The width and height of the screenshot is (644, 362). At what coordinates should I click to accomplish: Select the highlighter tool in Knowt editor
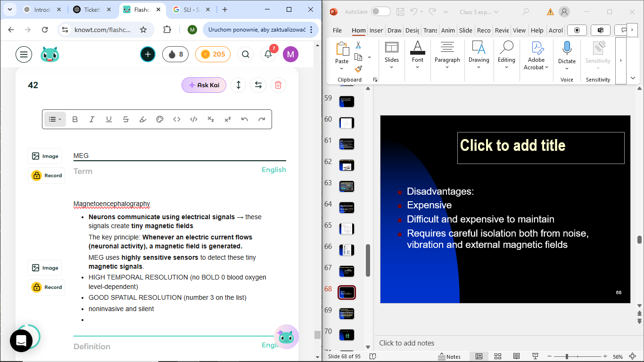tap(143, 119)
